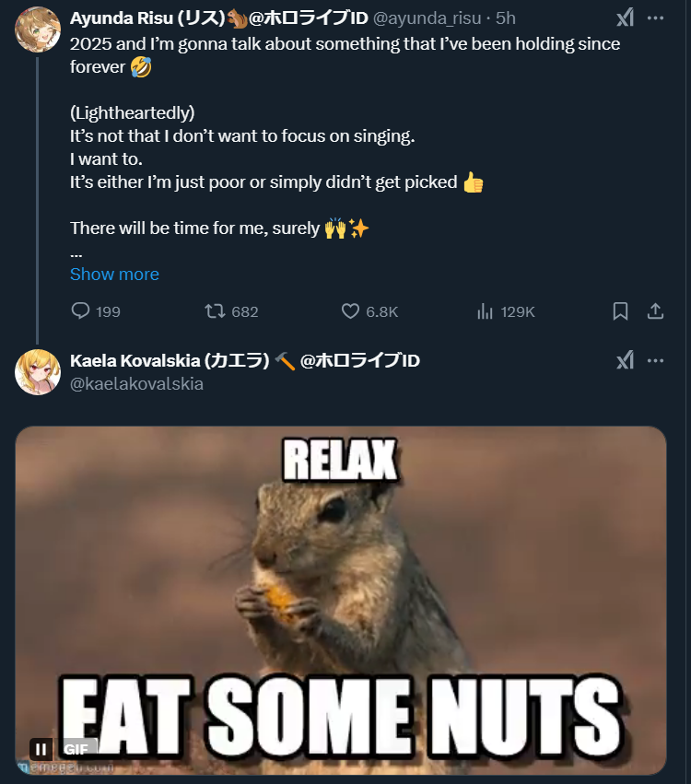
Task: Open more options for Ayunda Risu's tweet
Action: click(x=655, y=18)
